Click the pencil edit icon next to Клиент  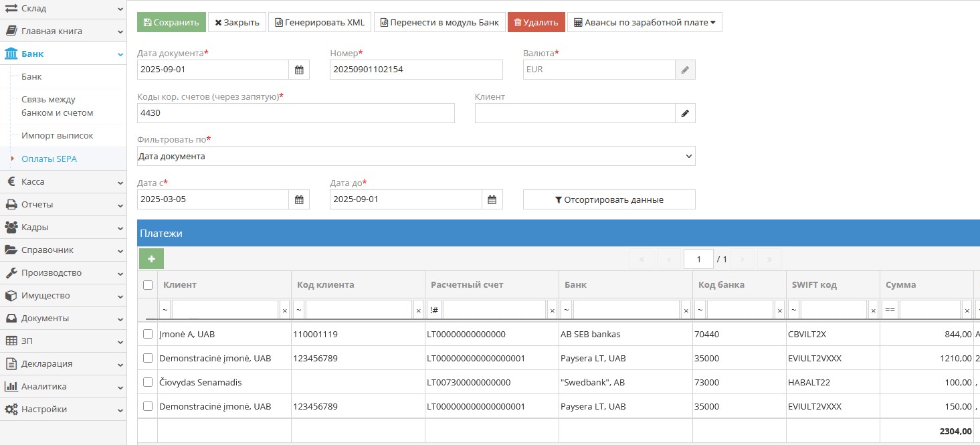[685, 114]
